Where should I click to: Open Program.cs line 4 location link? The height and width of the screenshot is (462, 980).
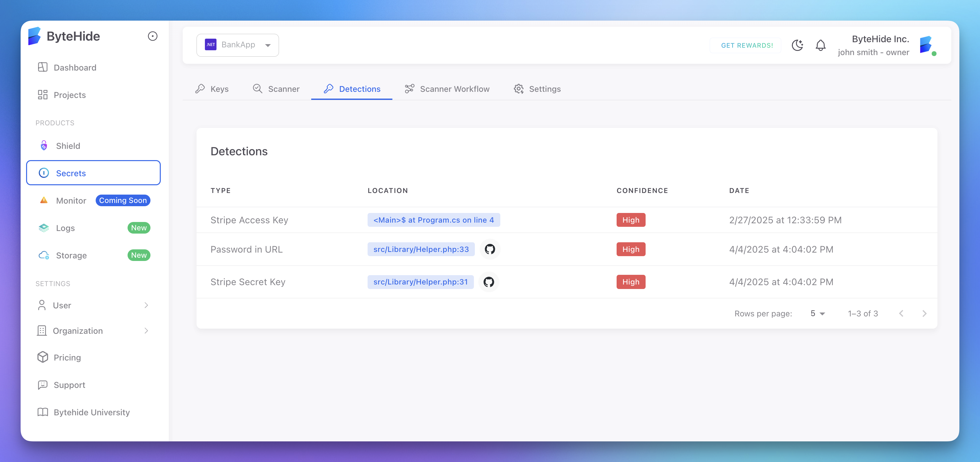(433, 220)
